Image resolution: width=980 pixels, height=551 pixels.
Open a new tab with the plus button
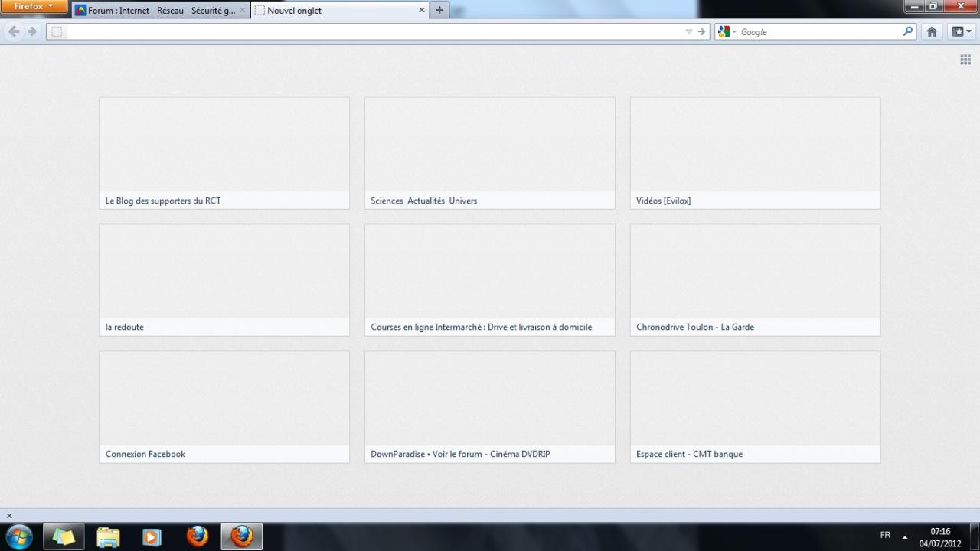click(439, 10)
